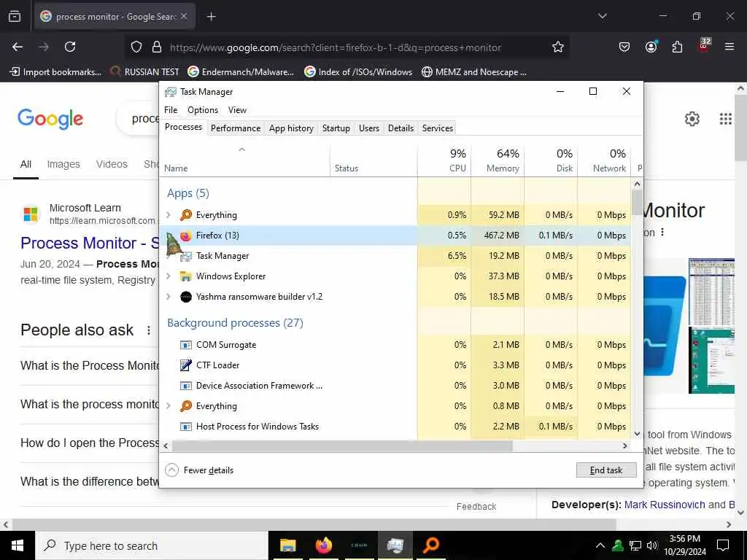
Task: Switch to the Details tab
Action: [400, 128]
